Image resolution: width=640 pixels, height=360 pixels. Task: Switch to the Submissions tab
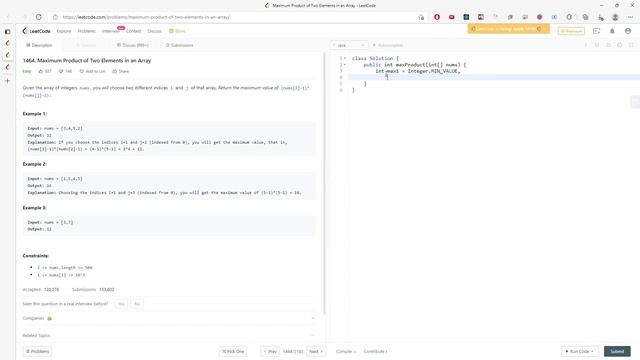180,45
